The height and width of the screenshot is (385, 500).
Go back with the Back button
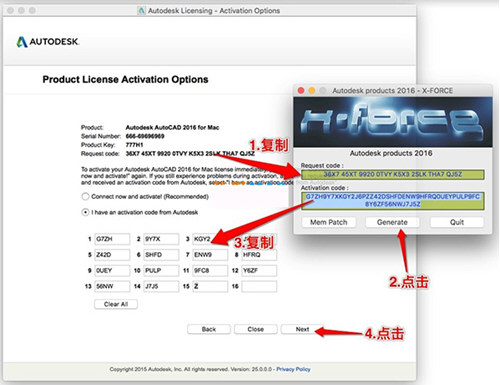click(x=209, y=329)
